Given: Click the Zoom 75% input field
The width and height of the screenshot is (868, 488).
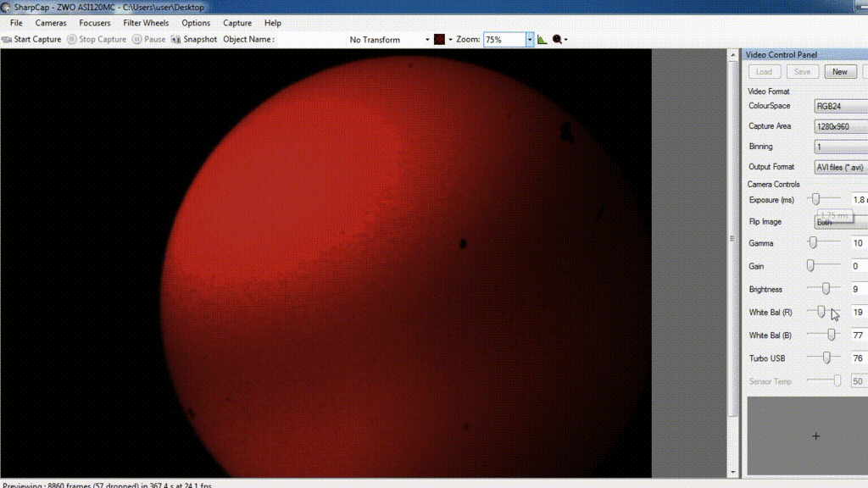Looking at the screenshot, I should 504,39.
